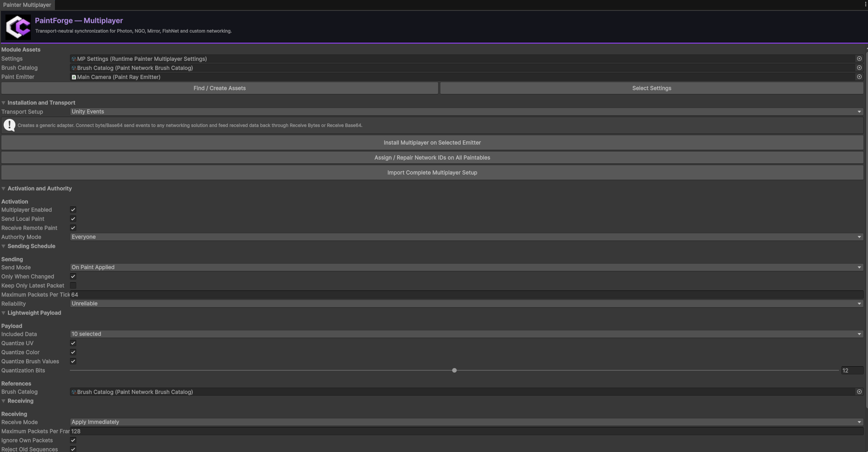Collapse Installation and Transport section
This screenshot has width=868, height=452.
4,103
